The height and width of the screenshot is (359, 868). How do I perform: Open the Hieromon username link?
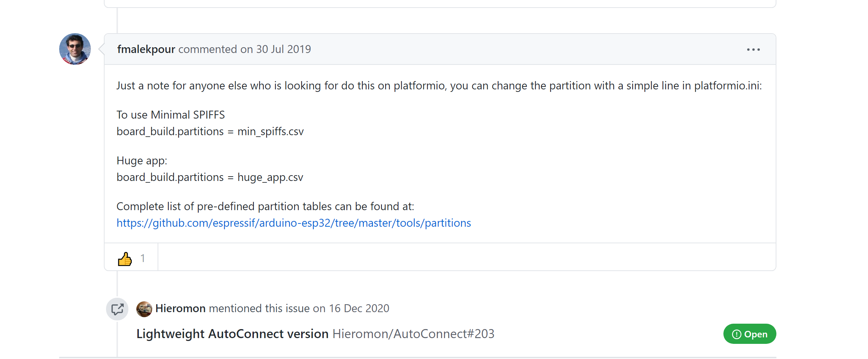pos(180,309)
